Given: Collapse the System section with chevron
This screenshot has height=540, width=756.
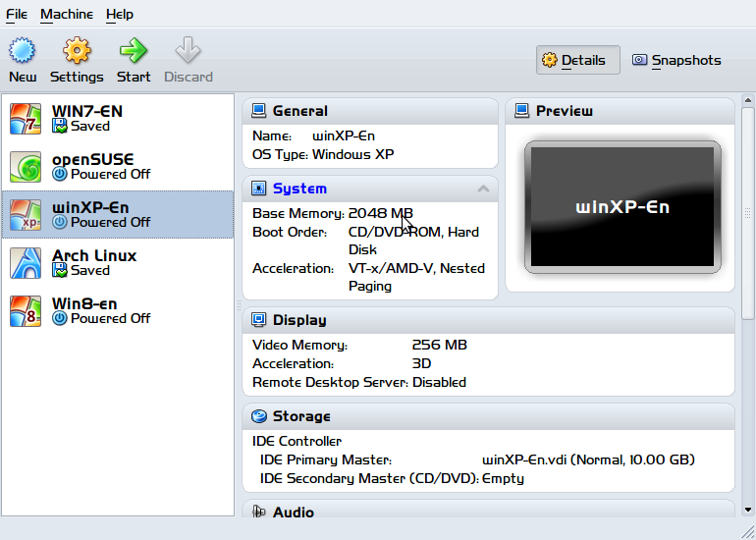Looking at the screenshot, I should (x=483, y=189).
